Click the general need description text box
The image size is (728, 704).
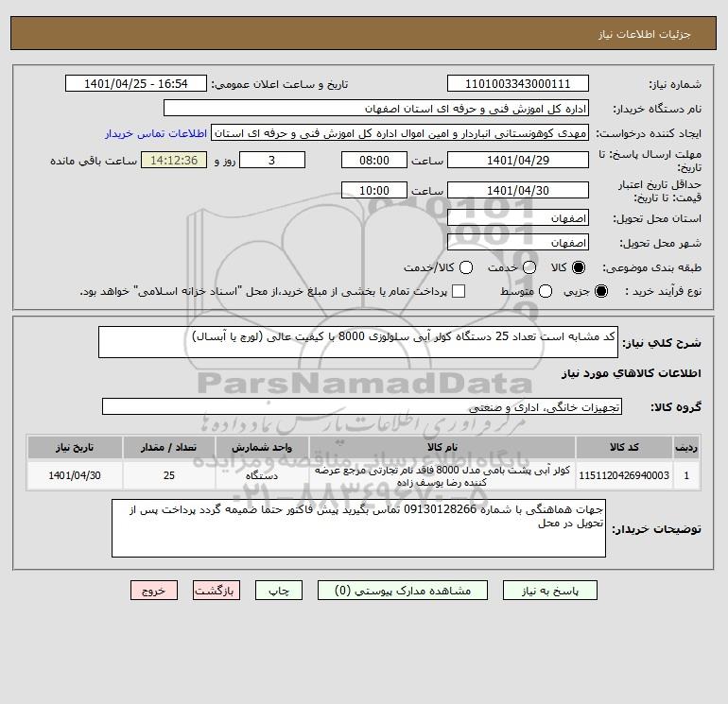tap(358, 342)
